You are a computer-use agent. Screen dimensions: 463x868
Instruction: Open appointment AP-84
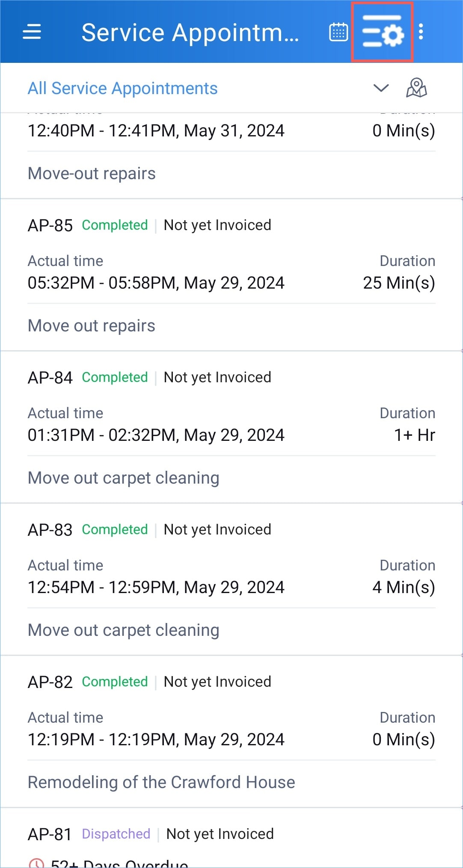click(x=50, y=378)
